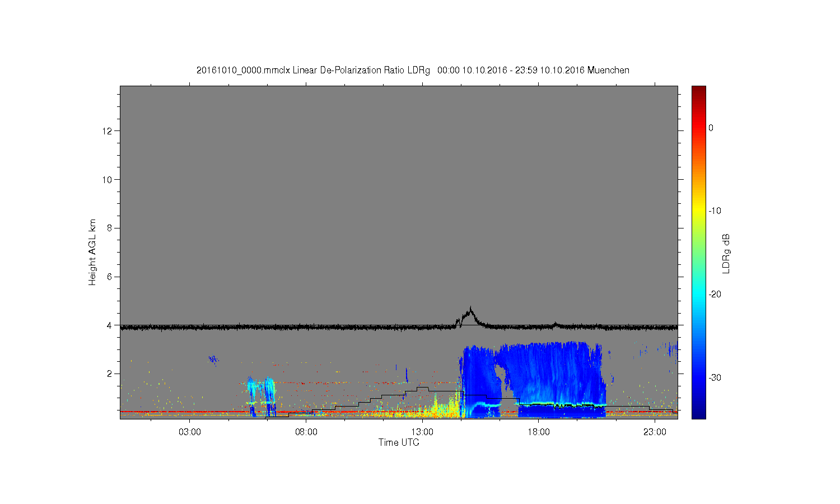The width and height of the screenshot is (840, 504).
Task: Click the height tick label '2'
Action: 110,374
